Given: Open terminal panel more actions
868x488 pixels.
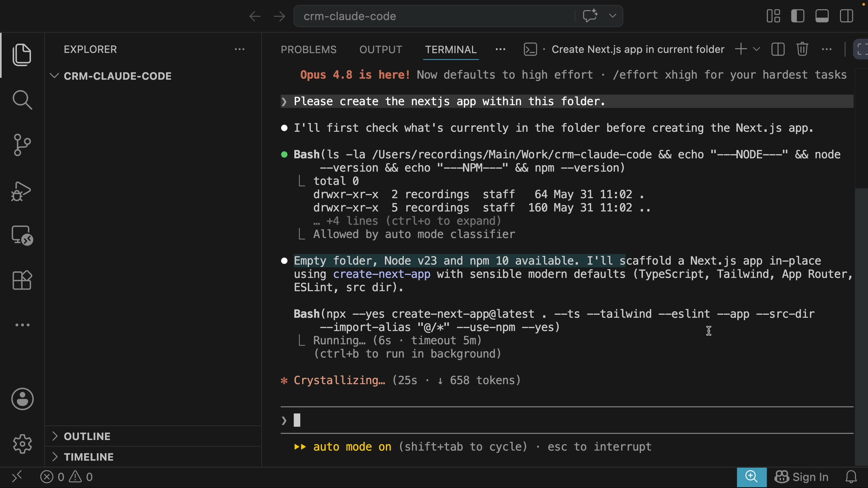Looking at the screenshot, I should coord(826,49).
